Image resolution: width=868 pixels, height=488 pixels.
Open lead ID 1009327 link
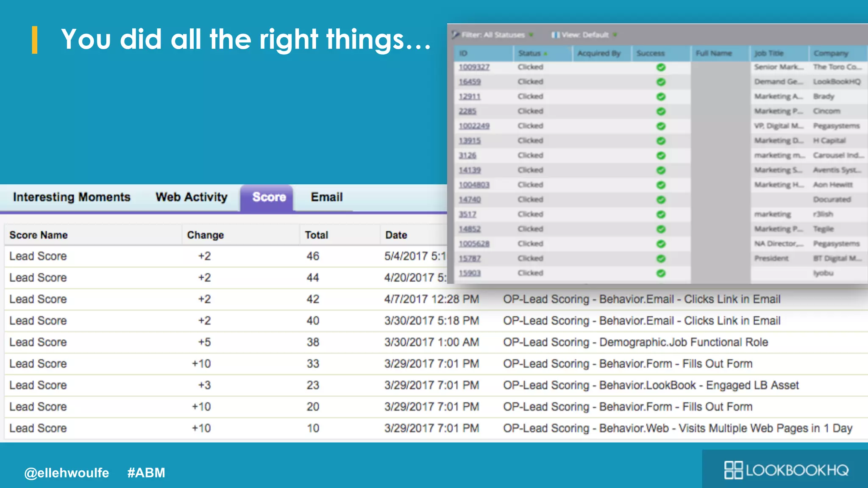pos(474,67)
